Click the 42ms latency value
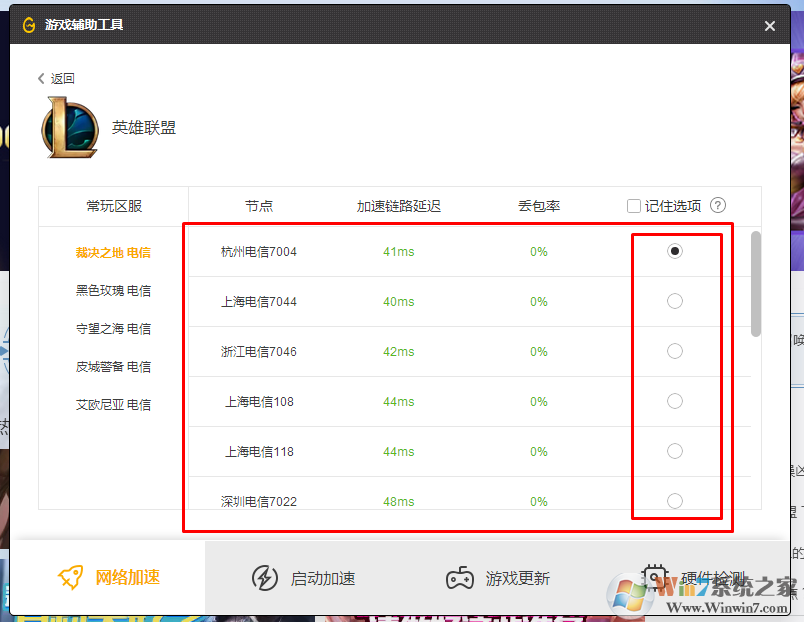The height and width of the screenshot is (622, 804). [x=398, y=352]
